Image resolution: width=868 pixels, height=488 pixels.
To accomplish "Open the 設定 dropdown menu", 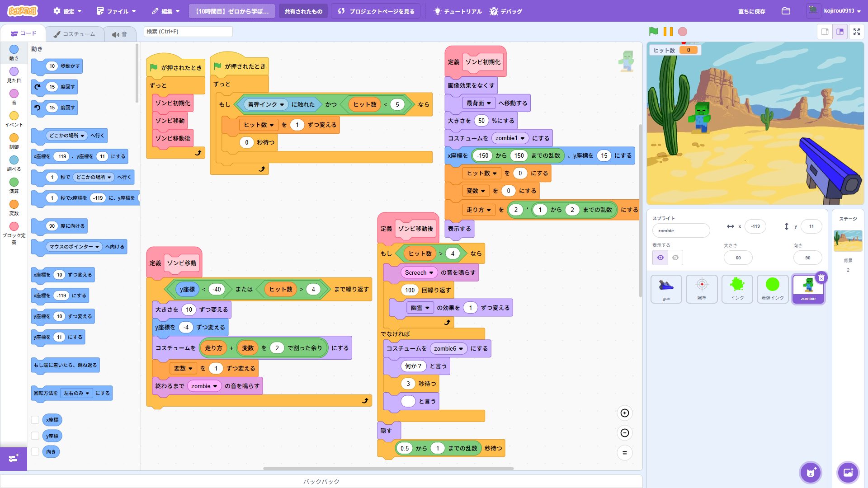I will [x=68, y=11].
